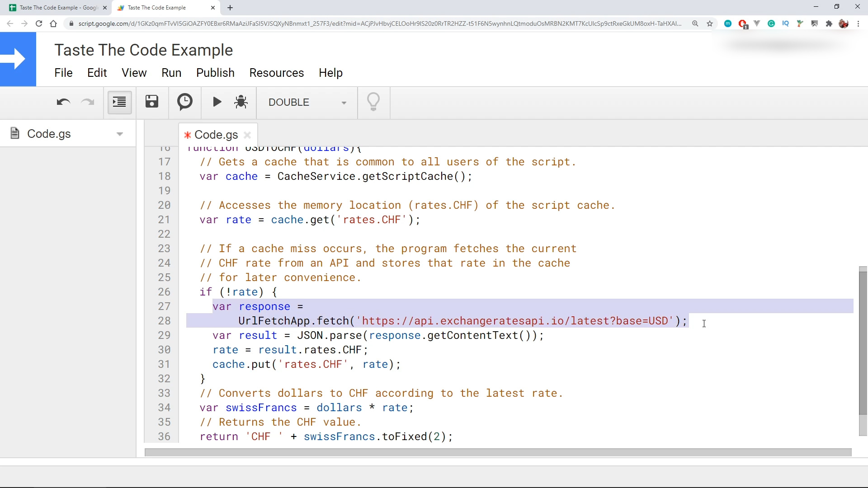Open current project's triggers clock icon

point(185,102)
